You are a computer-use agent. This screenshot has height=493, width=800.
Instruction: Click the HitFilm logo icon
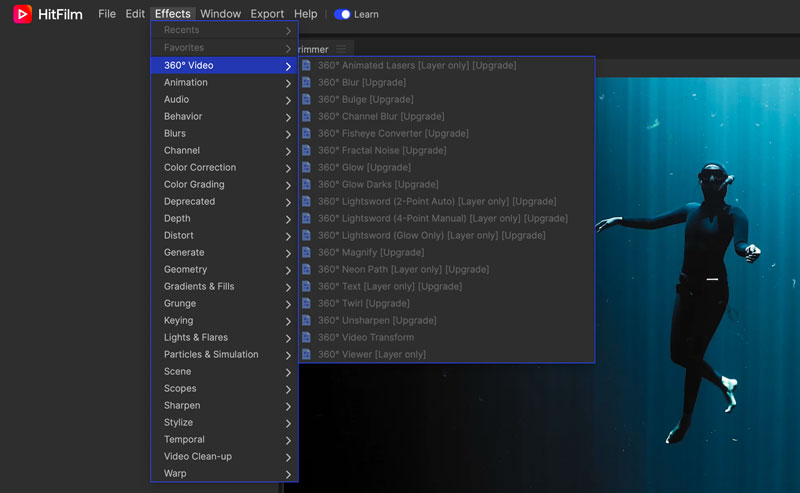click(x=23, y=14)
